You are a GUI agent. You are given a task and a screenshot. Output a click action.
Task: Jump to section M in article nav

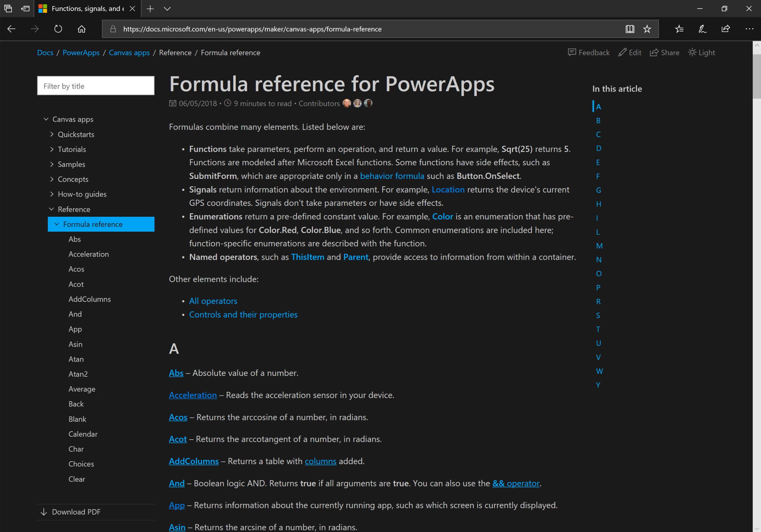(599, 246)
